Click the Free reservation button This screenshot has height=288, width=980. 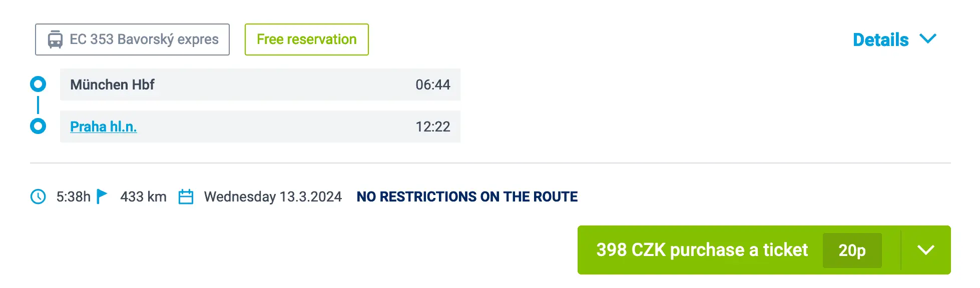pos(306,39)
